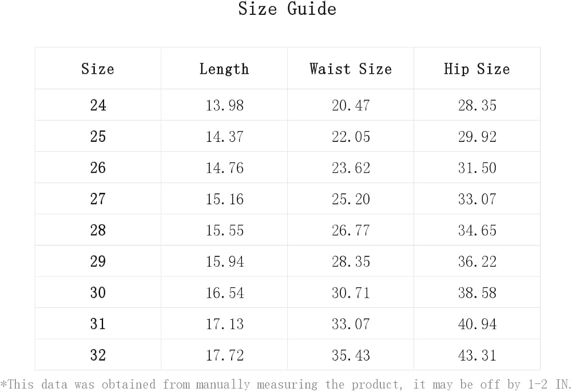Click hip value 33.07 for size 27
This screenshot has width=572, height=392.
tap(477, 199)
